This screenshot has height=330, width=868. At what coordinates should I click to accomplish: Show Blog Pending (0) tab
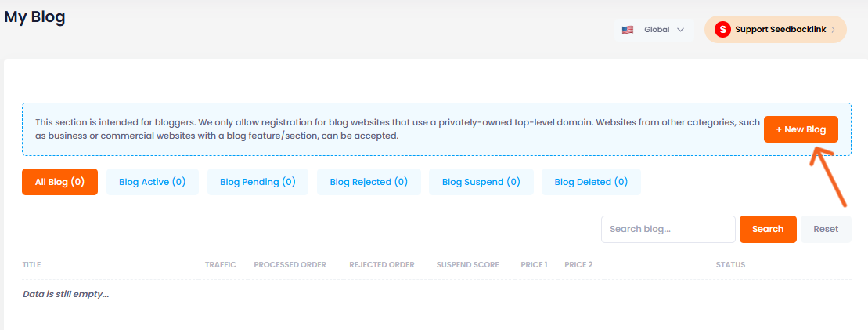pyautogui.click(x=258, y=182)
